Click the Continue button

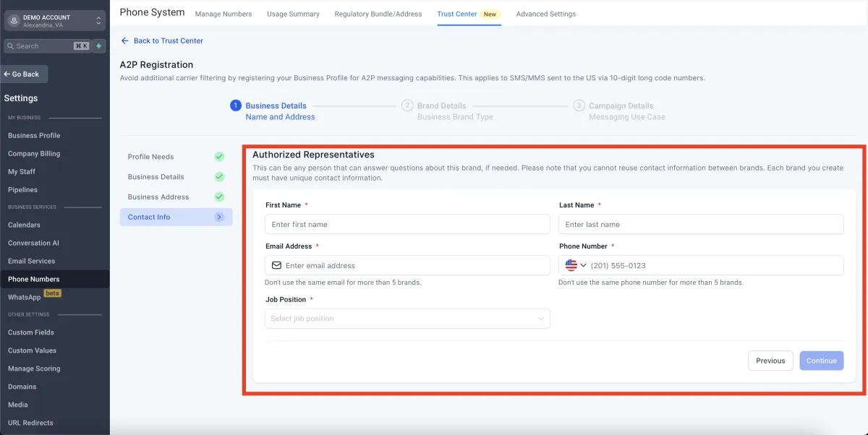coord(822,361)
